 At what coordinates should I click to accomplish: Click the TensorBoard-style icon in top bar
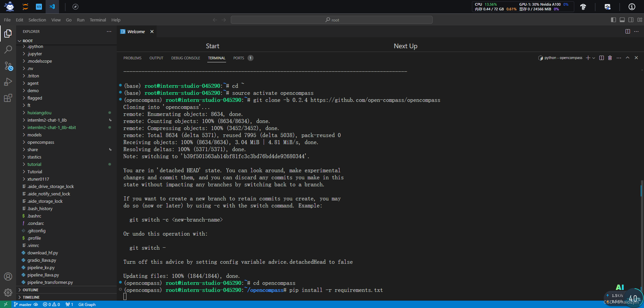tap(583, 6)
